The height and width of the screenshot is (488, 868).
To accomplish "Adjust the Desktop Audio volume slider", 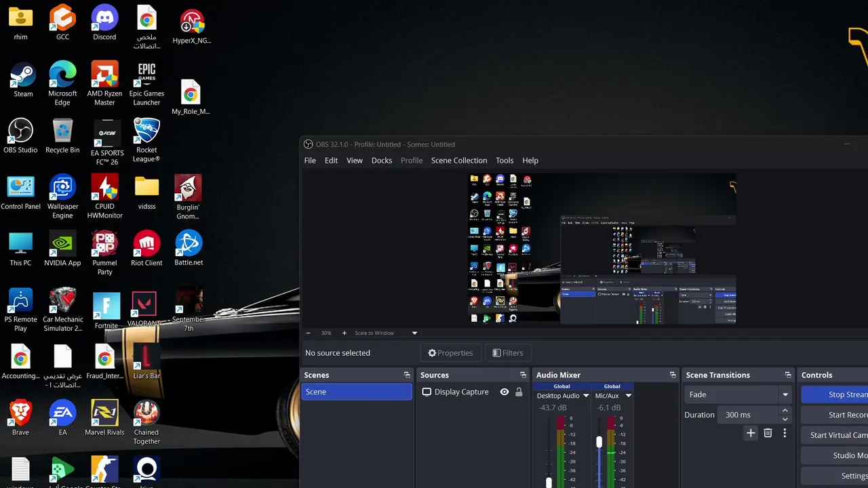I will [x=549, y=482].
